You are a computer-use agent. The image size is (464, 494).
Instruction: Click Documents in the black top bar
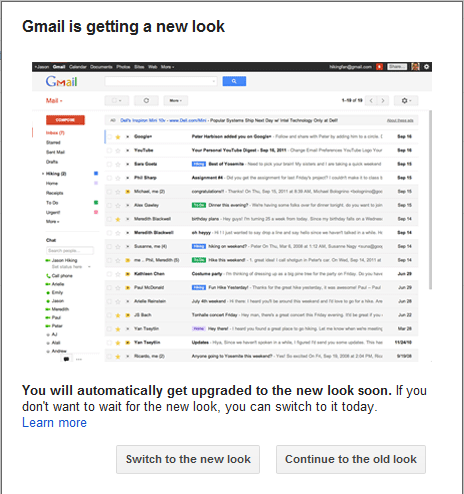click(101, 67)
